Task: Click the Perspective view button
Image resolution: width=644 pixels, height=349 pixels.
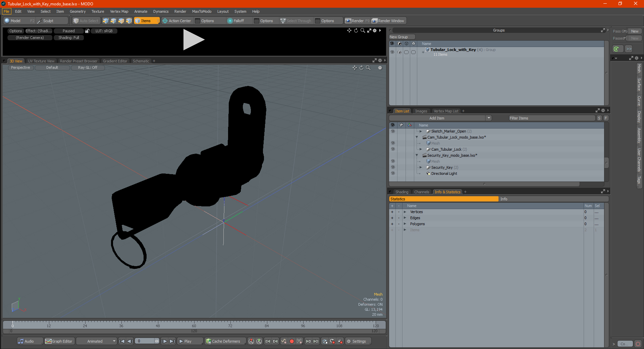Action: [20, 67]
